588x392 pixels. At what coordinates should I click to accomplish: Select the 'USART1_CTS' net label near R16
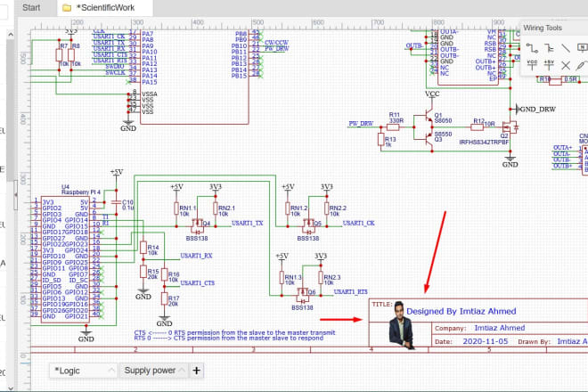pyautogui.click(x=197, y=282)
